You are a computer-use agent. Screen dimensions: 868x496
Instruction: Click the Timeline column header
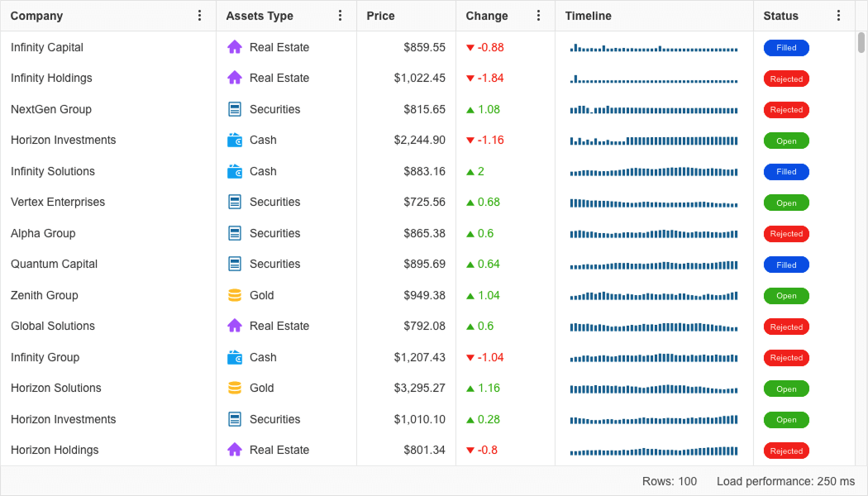(x=589, y=16)
